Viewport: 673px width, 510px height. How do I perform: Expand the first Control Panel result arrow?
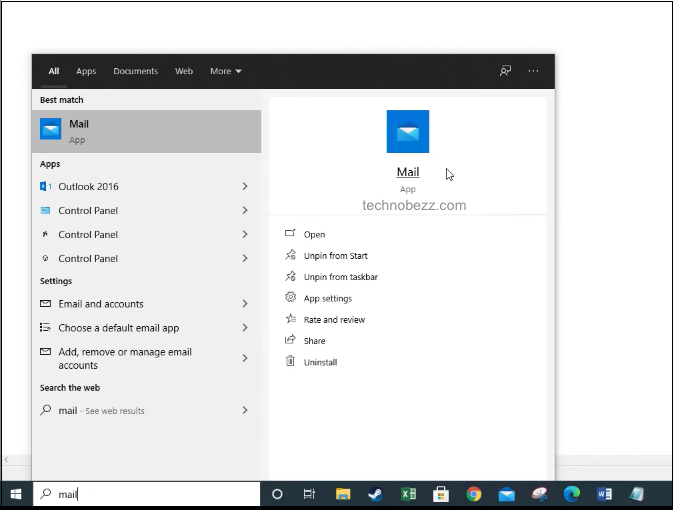pos(245,210)
